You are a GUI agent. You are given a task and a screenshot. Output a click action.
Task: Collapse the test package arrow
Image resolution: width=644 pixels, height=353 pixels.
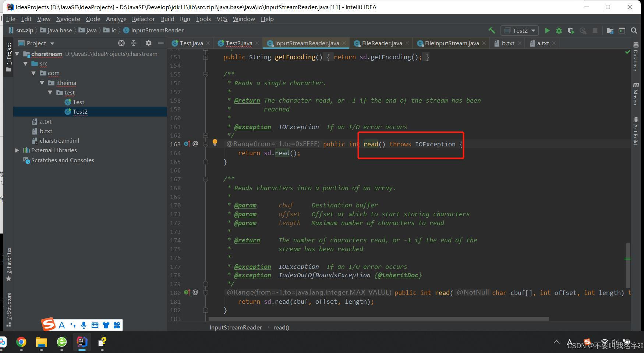coord(50,93)
